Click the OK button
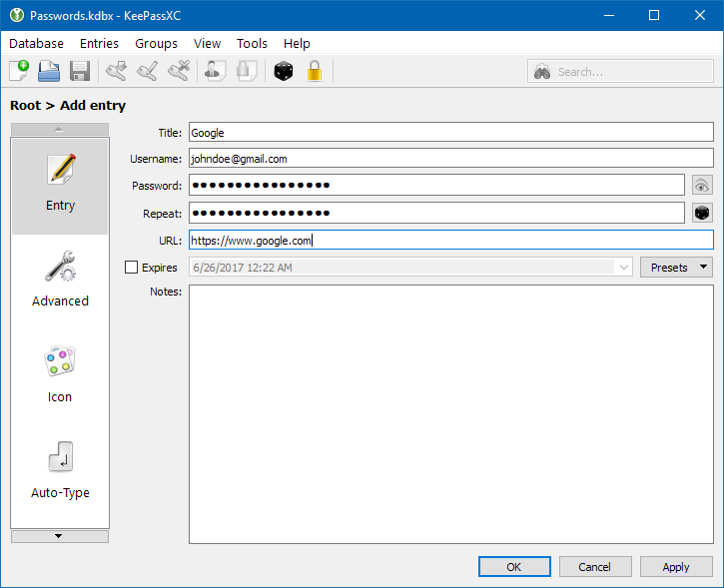This screenshot has height=588, width=724. point(514,566)
